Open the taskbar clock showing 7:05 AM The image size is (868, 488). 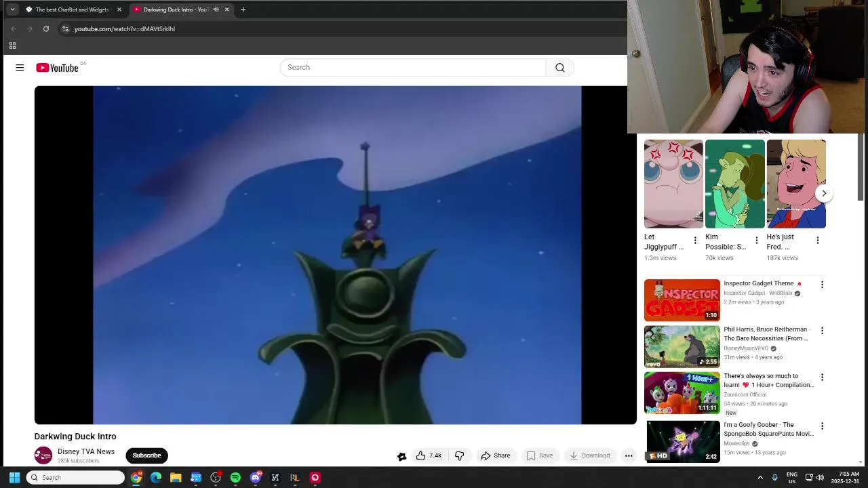[849, 478]
